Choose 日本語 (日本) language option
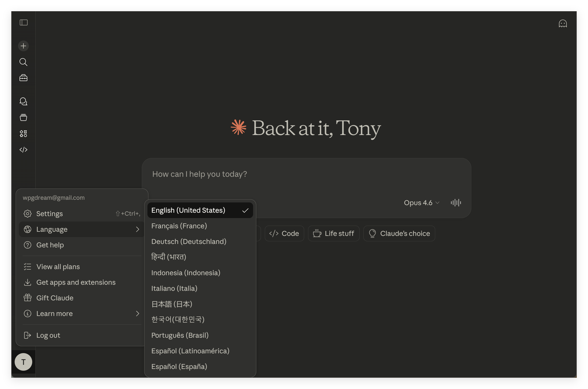The image size is (588, 389). (172, 304)
